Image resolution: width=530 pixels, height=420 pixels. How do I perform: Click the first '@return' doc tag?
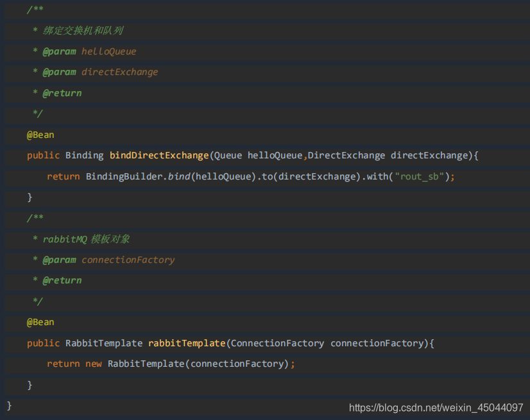coord(62,93)
